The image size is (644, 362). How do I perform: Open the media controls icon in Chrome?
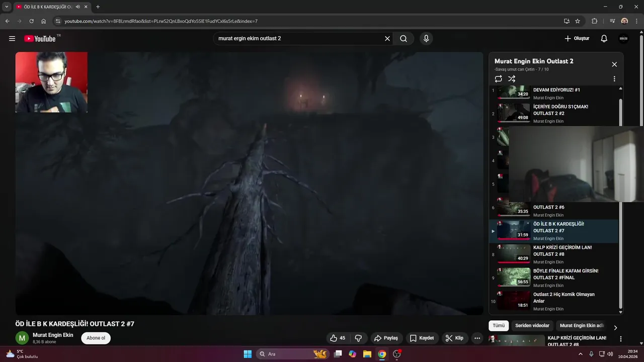[612, 21]
